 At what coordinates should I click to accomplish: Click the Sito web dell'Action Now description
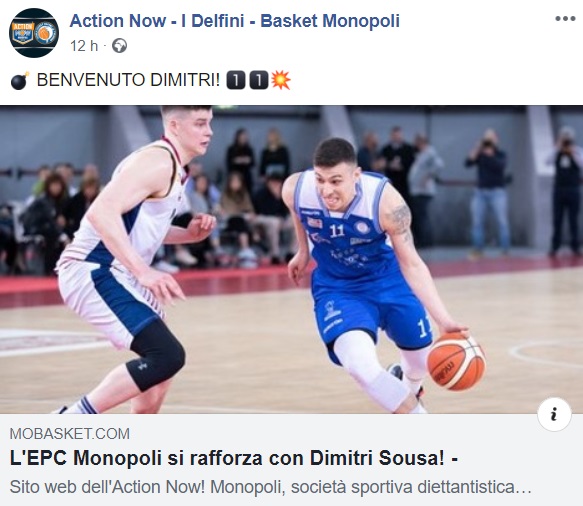270,487
